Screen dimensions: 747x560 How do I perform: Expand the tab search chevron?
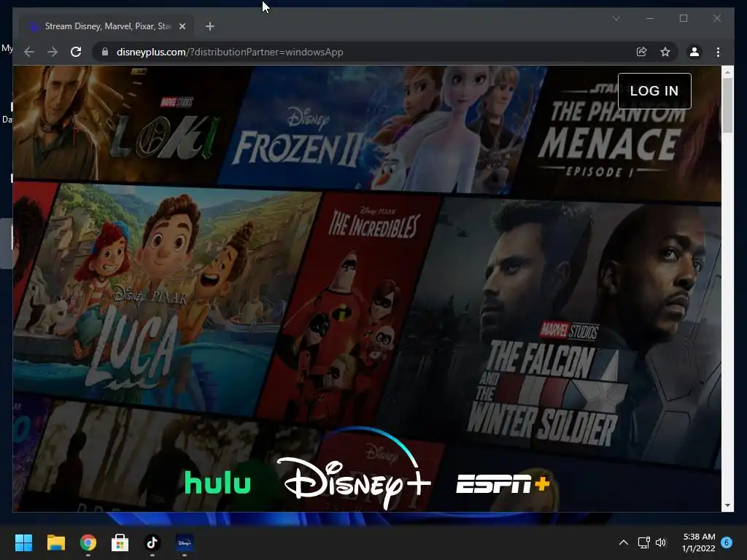coord(616,18)
